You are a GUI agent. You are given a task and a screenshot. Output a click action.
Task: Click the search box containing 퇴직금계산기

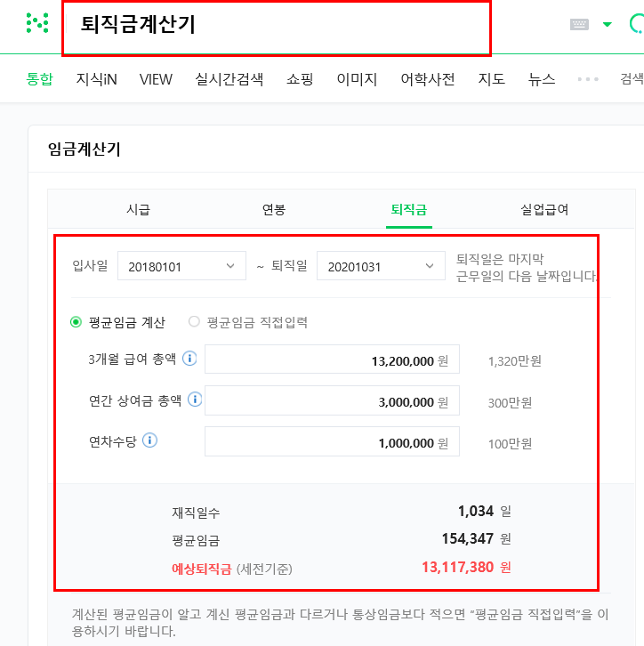(x=277, y=28)
